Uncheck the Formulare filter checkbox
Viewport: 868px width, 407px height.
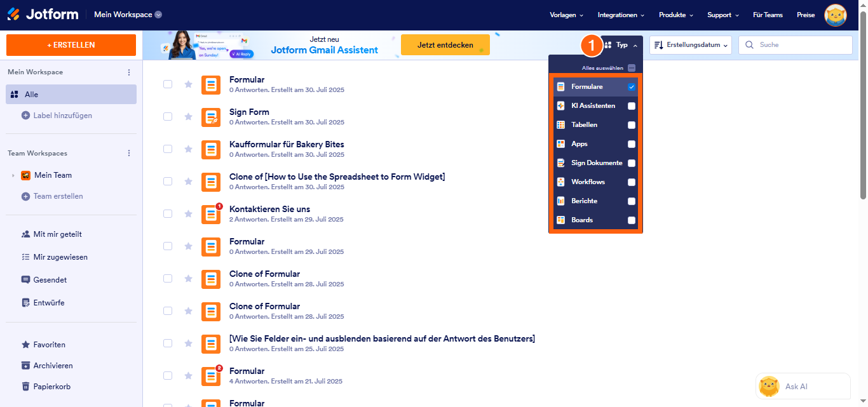coord(632,87)
